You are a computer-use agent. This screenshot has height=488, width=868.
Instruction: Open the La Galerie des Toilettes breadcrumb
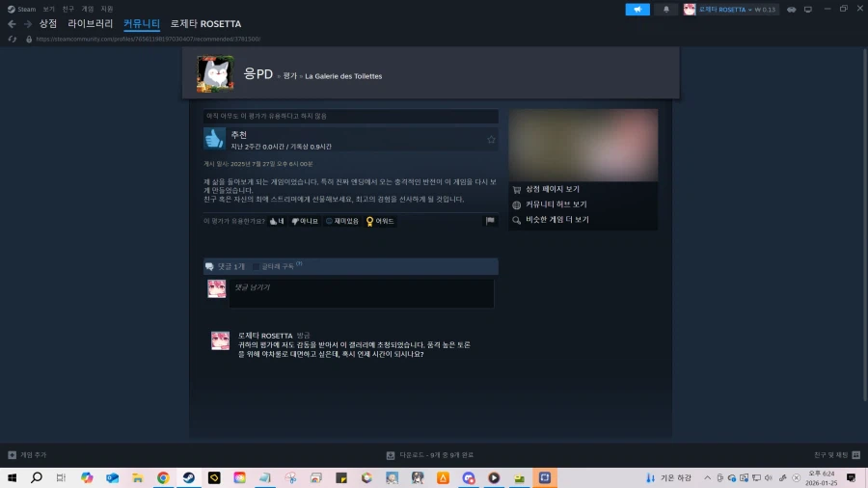click(343, 76)
